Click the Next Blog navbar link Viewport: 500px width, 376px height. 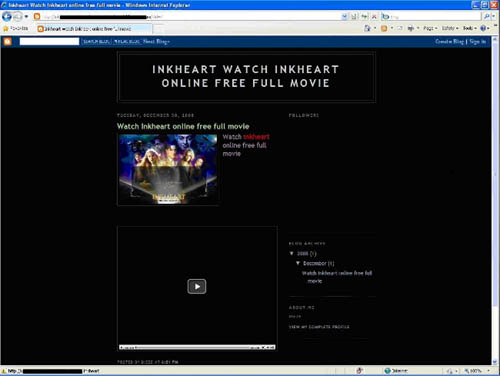pyautogui.click(x=156, y=41)
